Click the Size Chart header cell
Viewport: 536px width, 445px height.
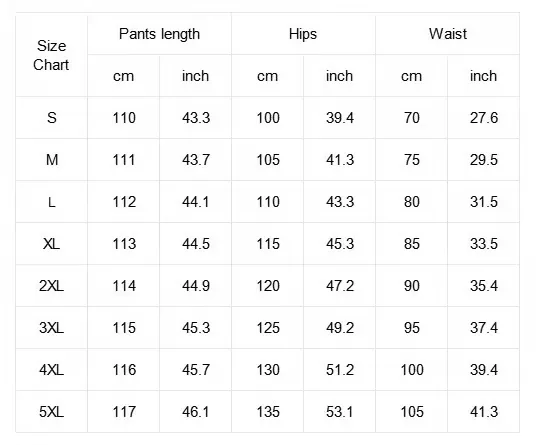(51, 55)
